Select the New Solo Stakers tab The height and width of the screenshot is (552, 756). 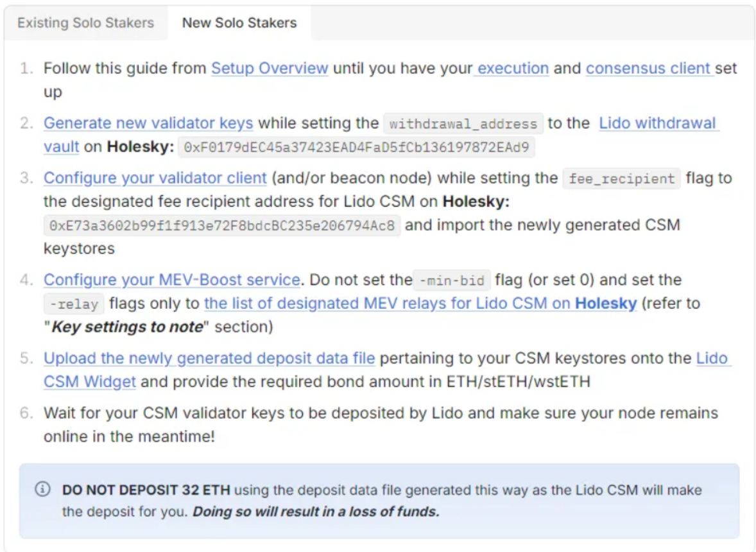click(239, 23)
